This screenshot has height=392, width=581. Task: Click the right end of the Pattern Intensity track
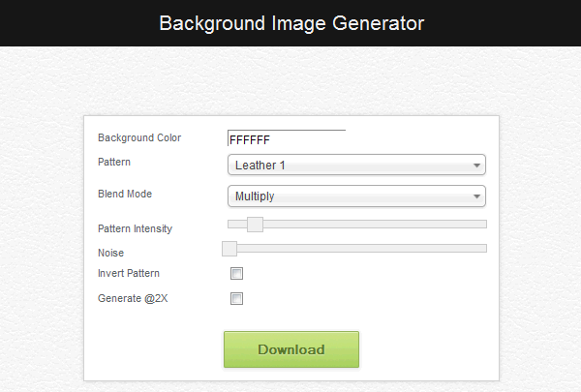tap(483, 225)
